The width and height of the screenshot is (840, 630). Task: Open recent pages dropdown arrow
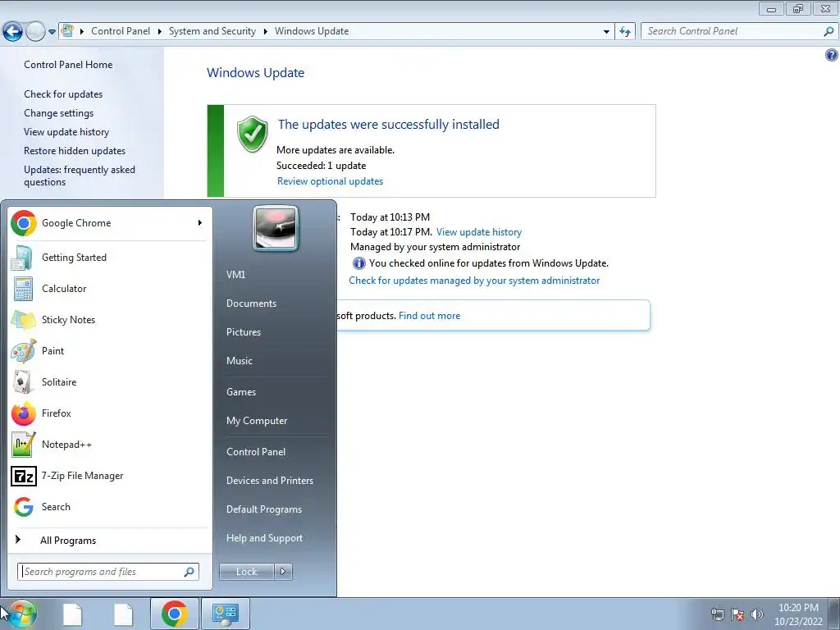coord(52,32)
